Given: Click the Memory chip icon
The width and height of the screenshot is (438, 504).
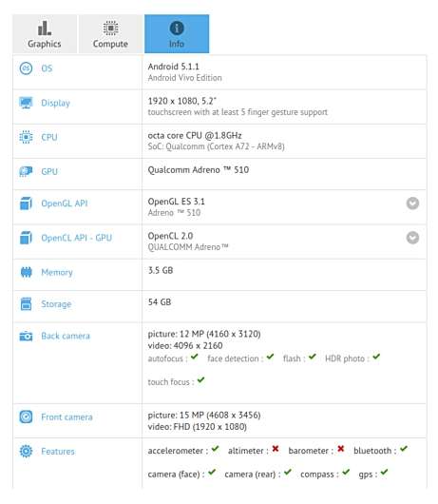Looking at the screenshot, I should (x=26, y=272).
